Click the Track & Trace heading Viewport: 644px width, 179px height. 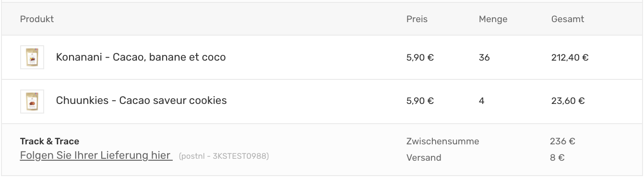click(x=49, y=141)
